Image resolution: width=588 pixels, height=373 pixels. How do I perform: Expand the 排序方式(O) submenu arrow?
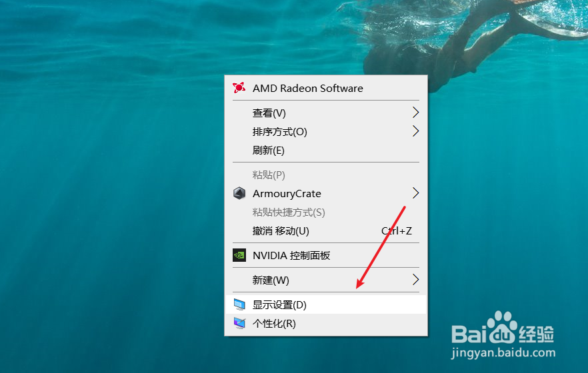point(415,131)
